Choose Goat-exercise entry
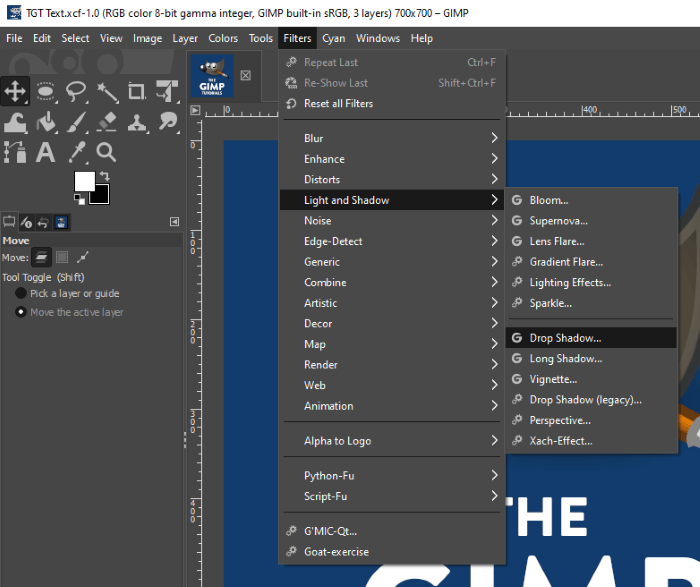The width and height of the screenshot is (700, 587). [x=392, y=552]
